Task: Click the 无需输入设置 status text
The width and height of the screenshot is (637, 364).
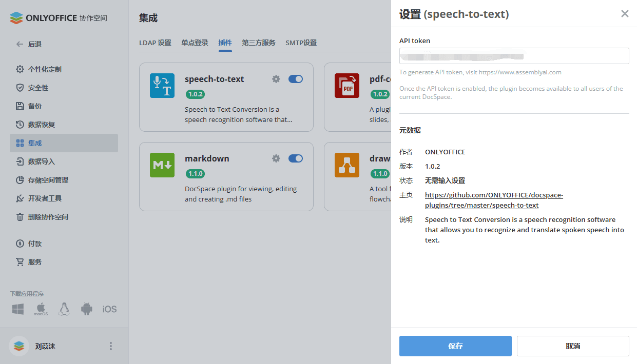Action: pos(445,180)
